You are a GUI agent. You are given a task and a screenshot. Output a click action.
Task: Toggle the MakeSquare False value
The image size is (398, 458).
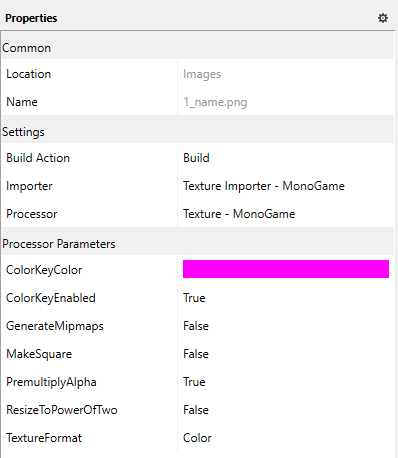(x=196, y=354)
